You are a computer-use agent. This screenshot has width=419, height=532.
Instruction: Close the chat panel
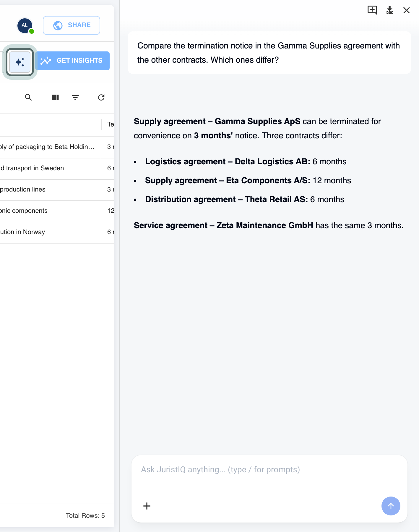(407, 10)
